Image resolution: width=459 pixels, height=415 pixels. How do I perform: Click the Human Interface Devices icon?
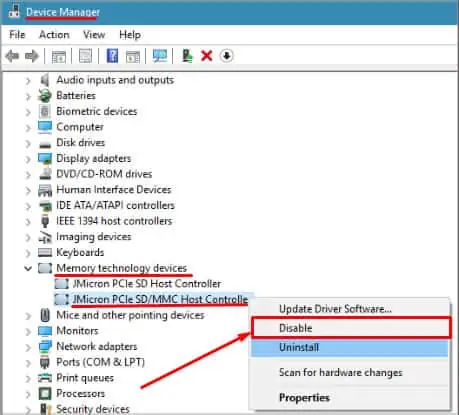point(45,190)
